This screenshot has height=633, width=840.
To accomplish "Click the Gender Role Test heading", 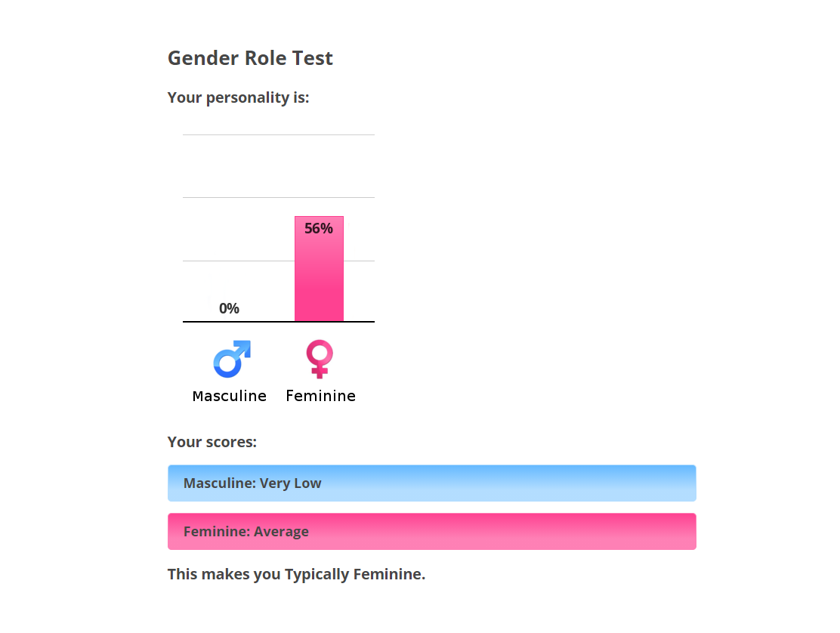I will click(x=250, y=58).
